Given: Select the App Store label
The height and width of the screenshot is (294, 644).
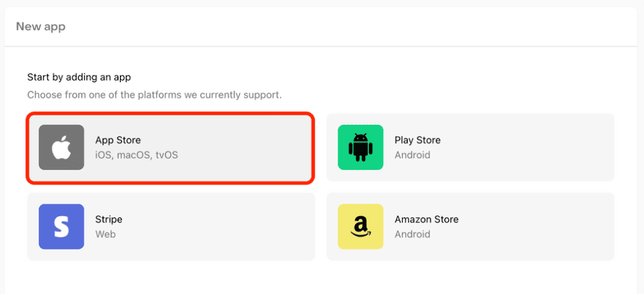Looking at the screenshot, I should point(118,140).
